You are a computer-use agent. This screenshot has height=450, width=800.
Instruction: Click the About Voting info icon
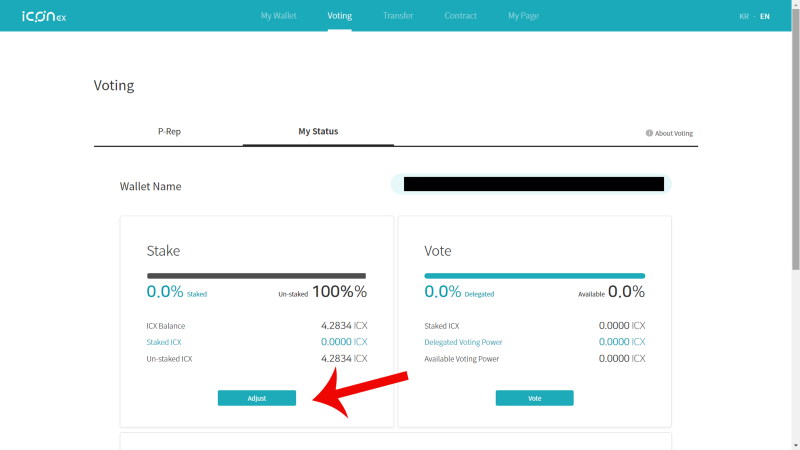(649, 133)
